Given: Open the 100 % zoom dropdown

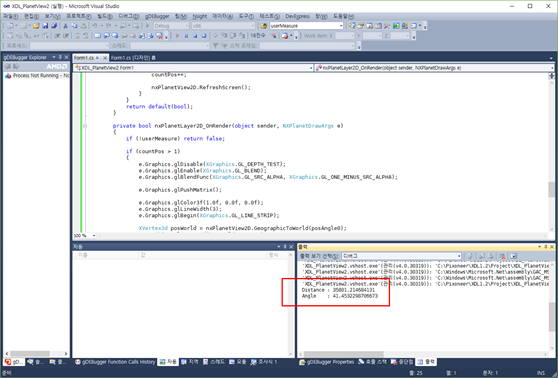Looking at the screenshot, I should pos(94,236).
